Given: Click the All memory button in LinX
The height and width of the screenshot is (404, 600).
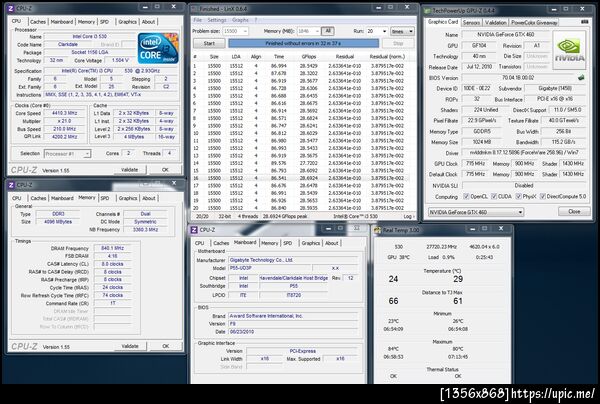Looking at the screenshot, I should pyautogui.click(x=328, y=31).
